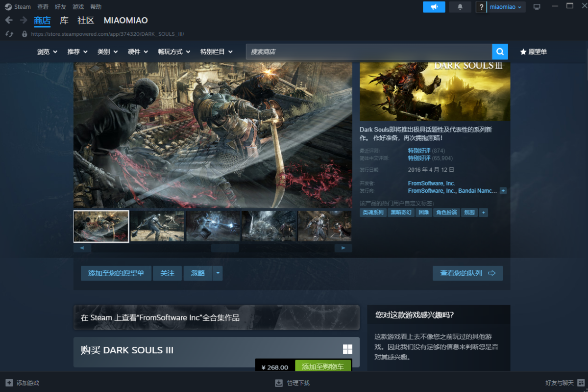Select the second screenshot thumbnail
Viewport: 588px width, 392px height.
[x=157, y=226]
